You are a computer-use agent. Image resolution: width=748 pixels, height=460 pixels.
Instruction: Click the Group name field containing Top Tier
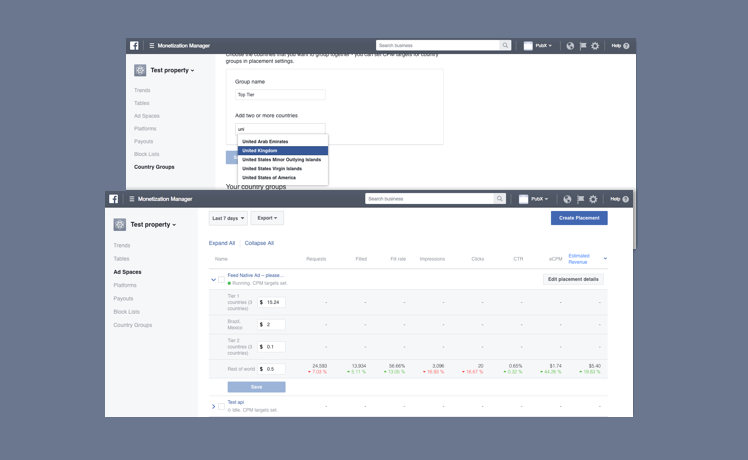(x=280, y=94)
